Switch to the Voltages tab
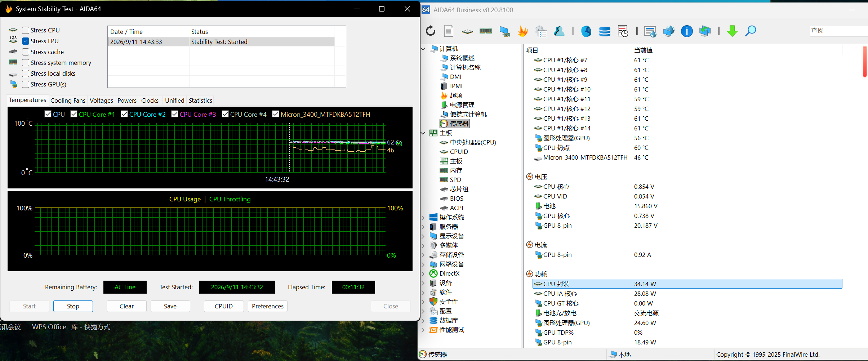This screenshot has width=868, height=361. click(x=101, y=101)
